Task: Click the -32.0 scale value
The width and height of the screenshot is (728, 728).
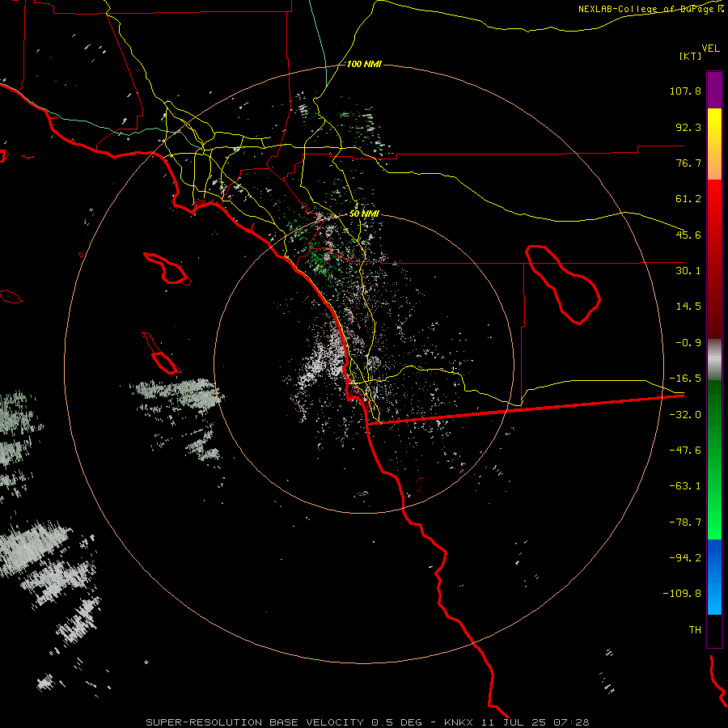Action: coord(685,415)
